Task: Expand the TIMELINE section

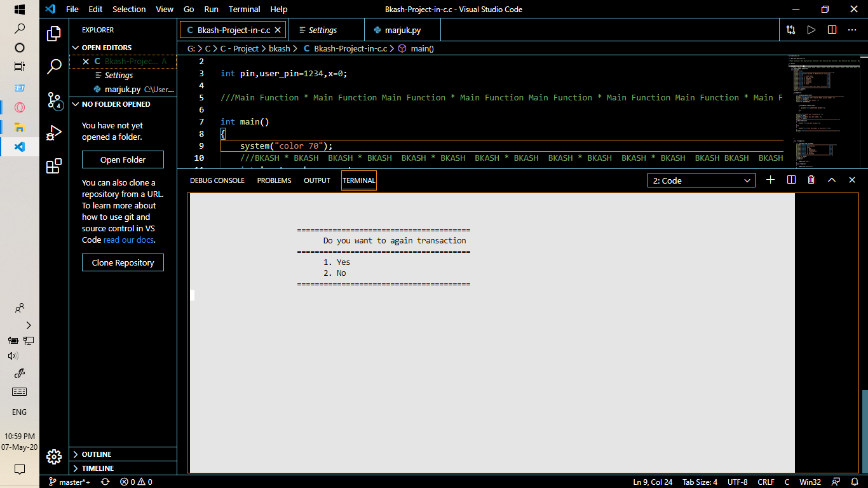Action: [x=123, y=468]
